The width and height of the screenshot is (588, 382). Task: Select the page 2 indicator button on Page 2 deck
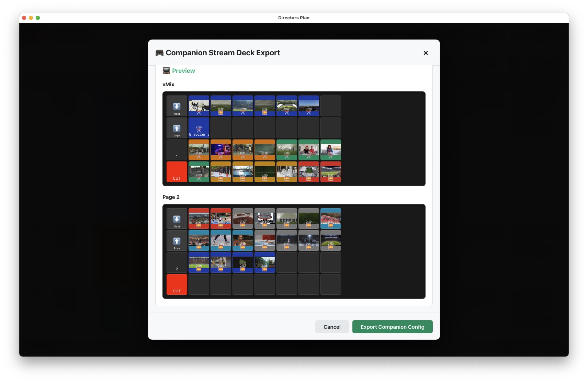pos(177,262)
